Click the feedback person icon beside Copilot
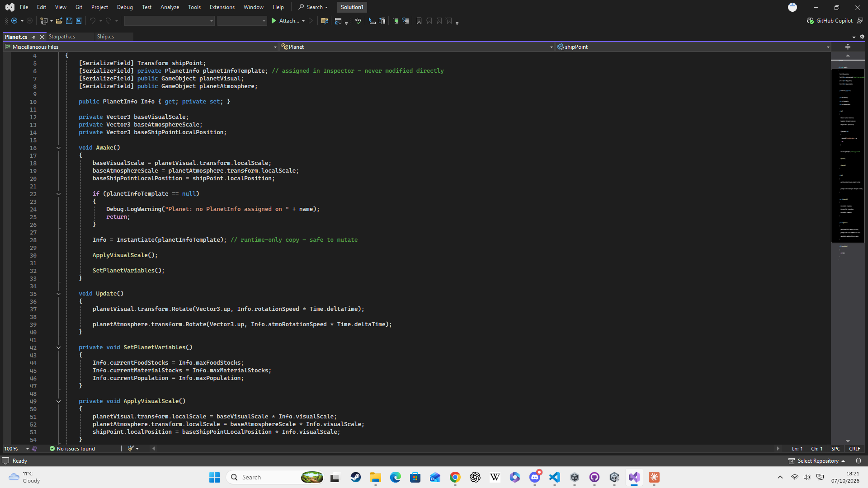The height and width of the screenshot is (488, 868). point(860,21)
